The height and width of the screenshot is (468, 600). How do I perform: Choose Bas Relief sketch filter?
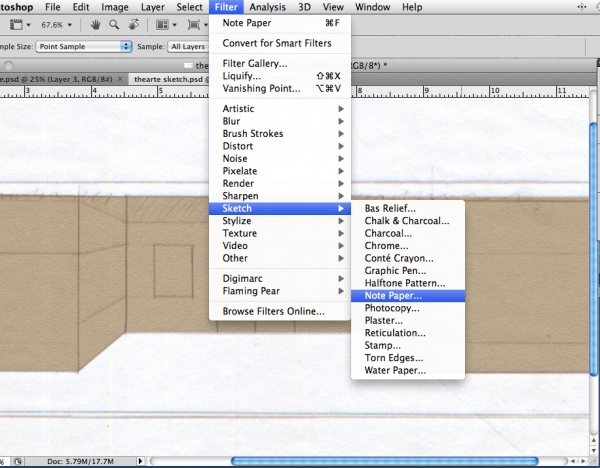tap(408, 209)
